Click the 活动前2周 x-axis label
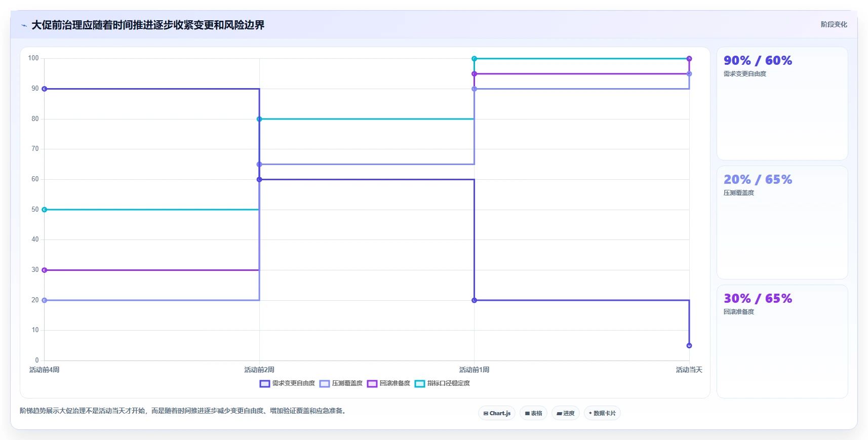 coord(259,370)
